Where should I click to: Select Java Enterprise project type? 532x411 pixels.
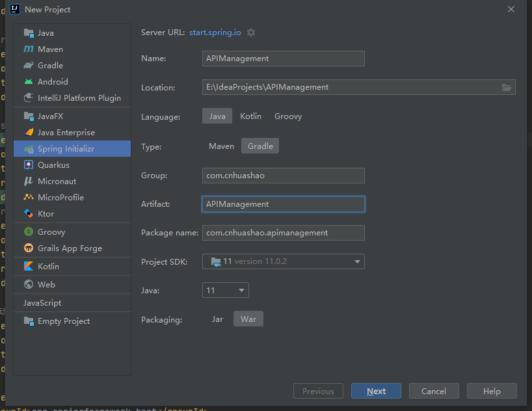point(72,133)
